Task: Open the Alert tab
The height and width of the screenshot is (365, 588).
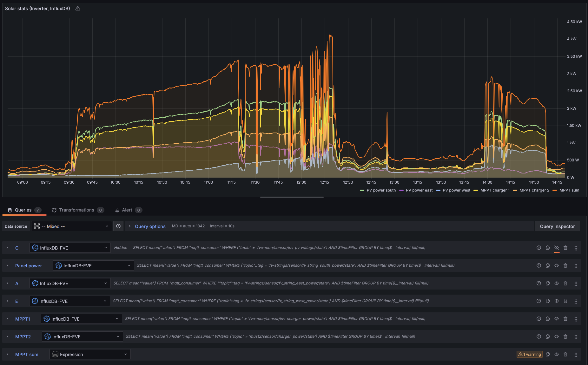Action: pos(127,210)
